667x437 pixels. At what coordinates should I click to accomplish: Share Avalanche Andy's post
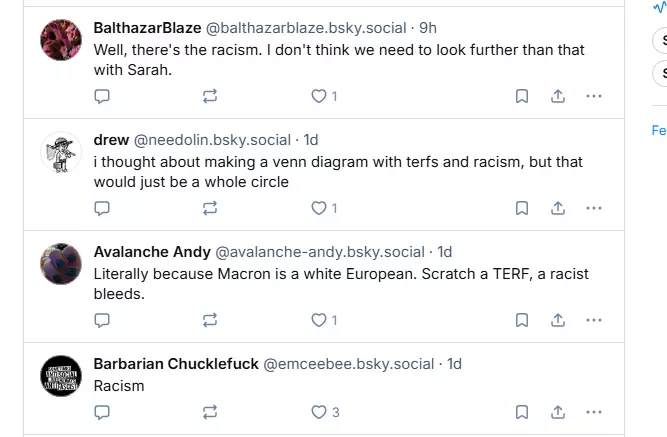click(558, 320)
